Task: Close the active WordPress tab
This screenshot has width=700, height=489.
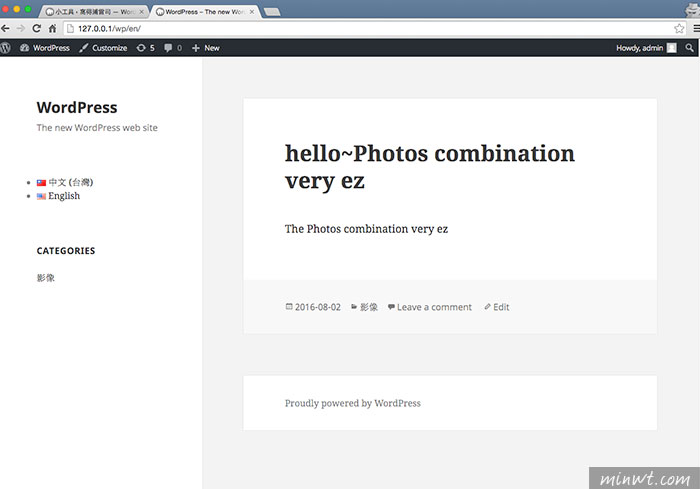Action: pos(252,12)
